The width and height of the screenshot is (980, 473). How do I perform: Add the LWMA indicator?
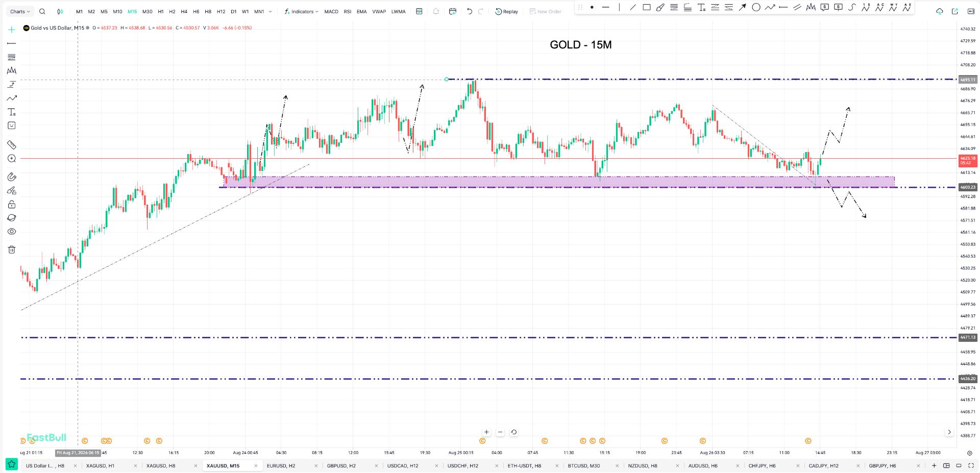pos(399,11)
